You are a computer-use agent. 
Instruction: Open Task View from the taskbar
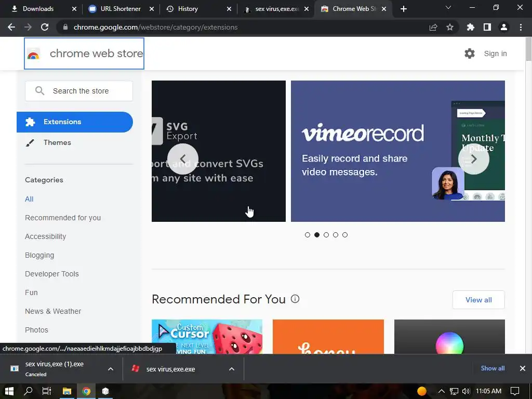47,391
